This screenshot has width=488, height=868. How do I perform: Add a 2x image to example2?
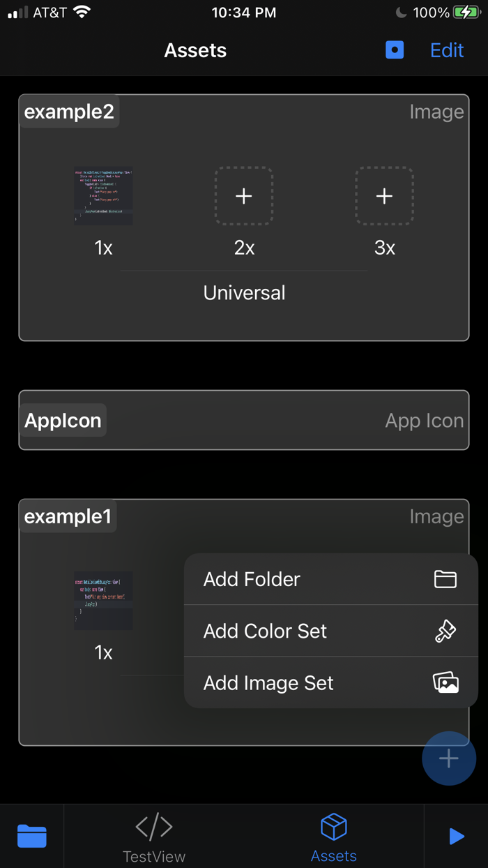(244, 196)
